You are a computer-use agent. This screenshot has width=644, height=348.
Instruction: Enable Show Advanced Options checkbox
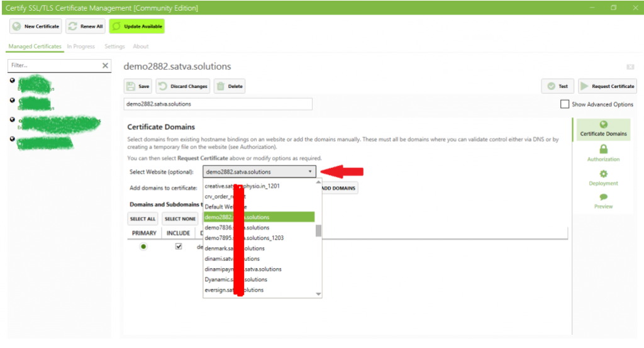[x=565, y=104]
